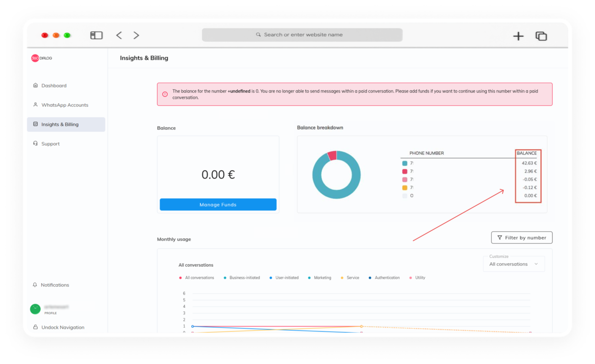Click the -0.12 € balance value

[x=530, y=187]
